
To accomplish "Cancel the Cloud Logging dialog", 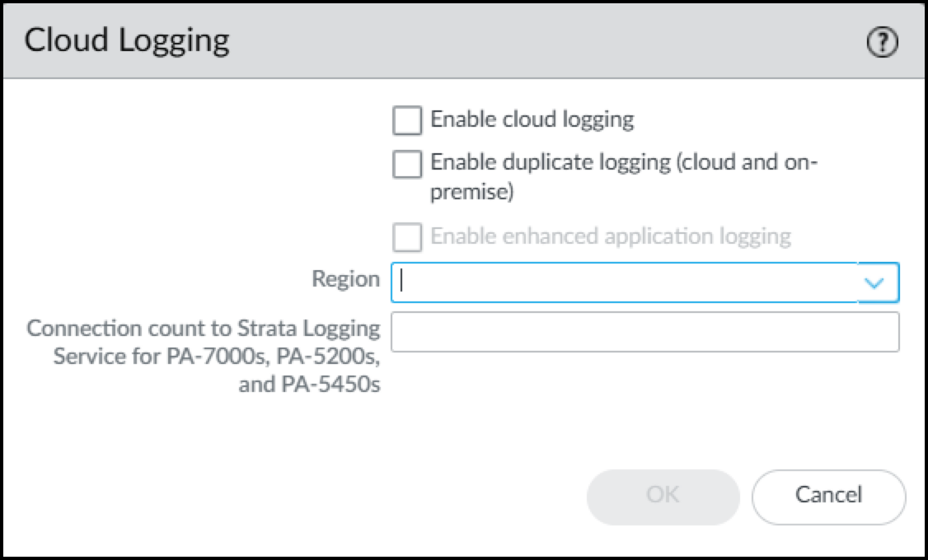I will 828,496.
